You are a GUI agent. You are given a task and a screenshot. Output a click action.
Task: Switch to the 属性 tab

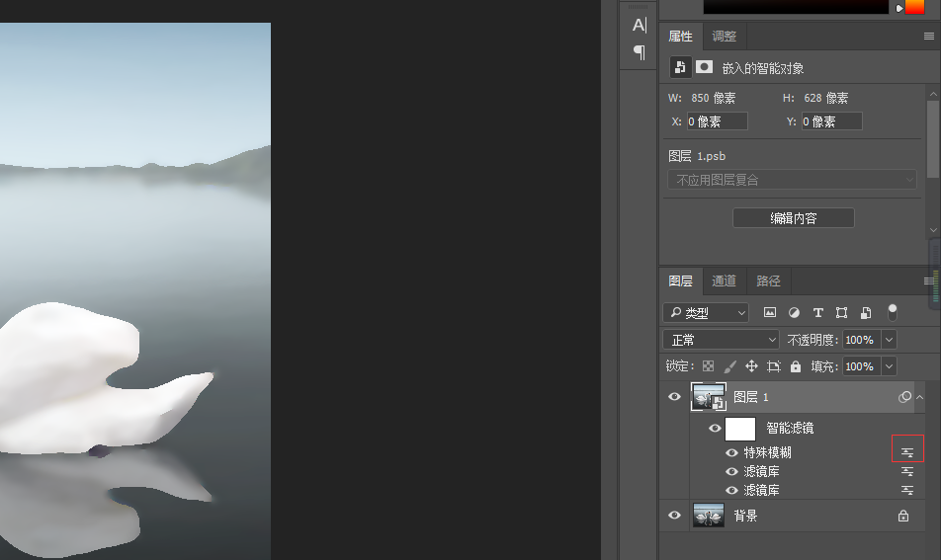(x=680, y=37)
